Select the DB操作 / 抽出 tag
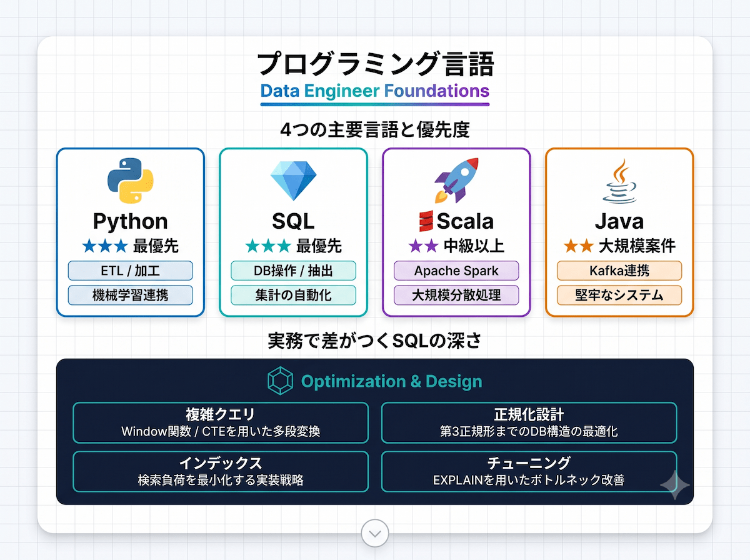Screen dimensions: 750x560 (294, 271)
